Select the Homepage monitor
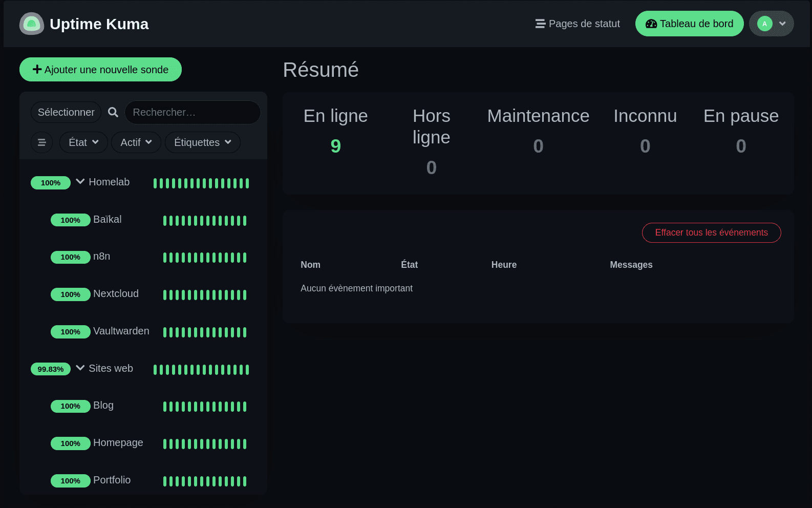812x508 pixels. (143, 443)
